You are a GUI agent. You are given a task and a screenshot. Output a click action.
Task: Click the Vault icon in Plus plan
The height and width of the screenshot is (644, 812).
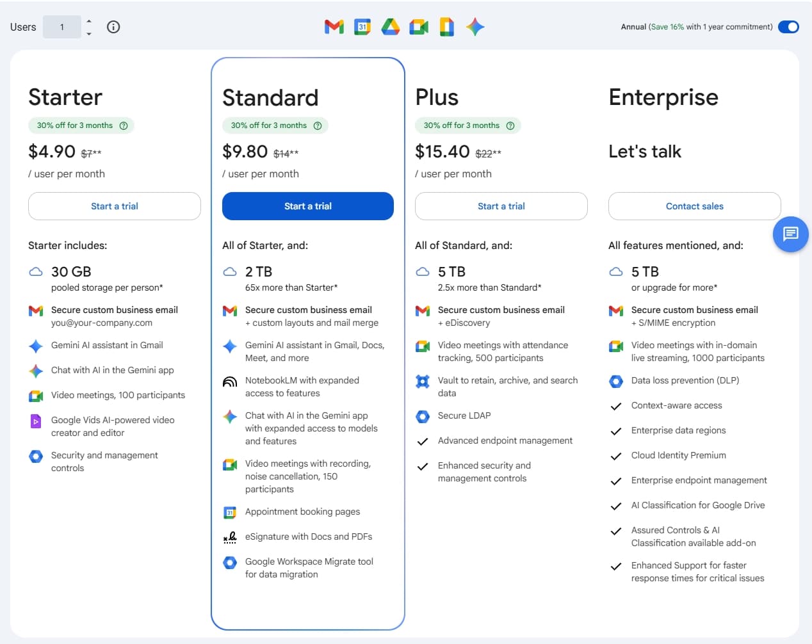[x=423, y=382]
